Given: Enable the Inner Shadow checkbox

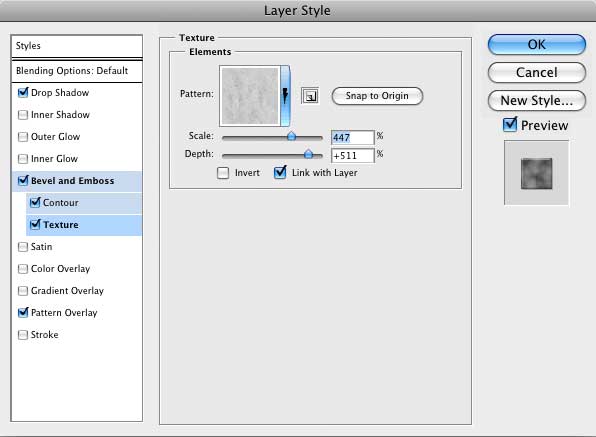Looking at the screenshot, I should click(x=23, y=115).
